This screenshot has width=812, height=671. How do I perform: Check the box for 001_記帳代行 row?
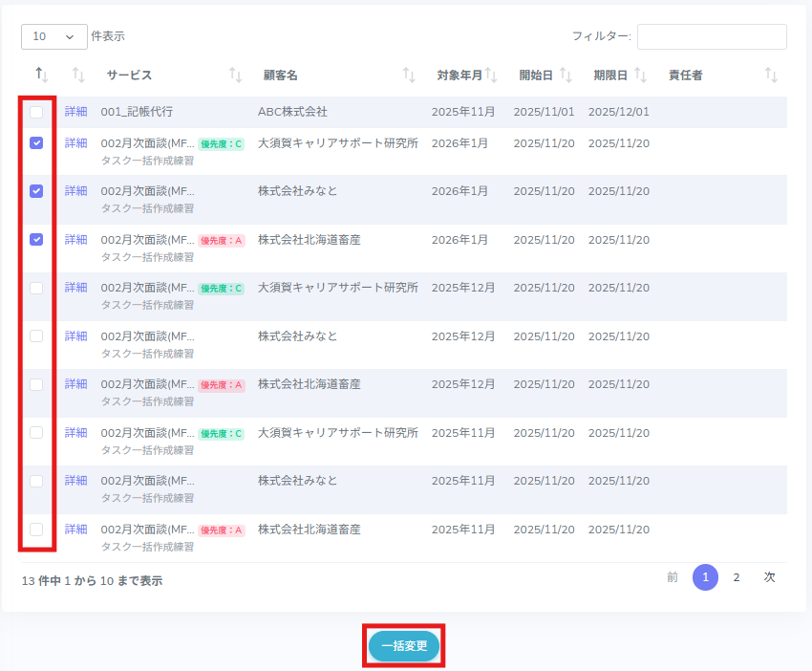(x=36, y=113)
